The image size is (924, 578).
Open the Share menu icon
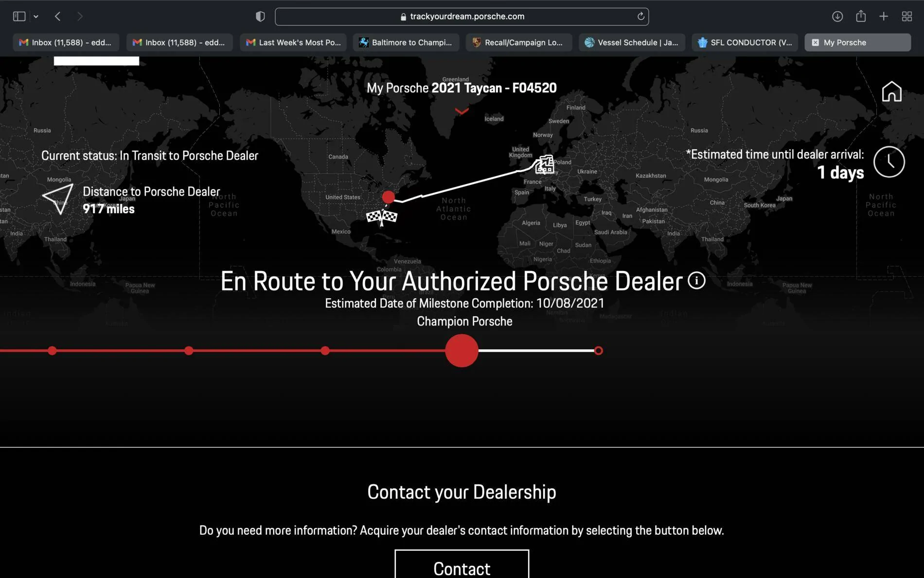click(x=861, y=16)
